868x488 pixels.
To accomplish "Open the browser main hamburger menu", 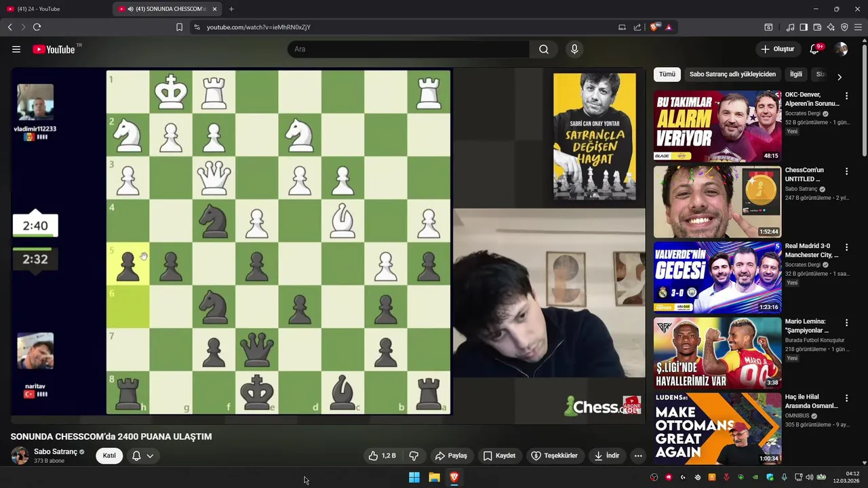I will tap(858, 27).
